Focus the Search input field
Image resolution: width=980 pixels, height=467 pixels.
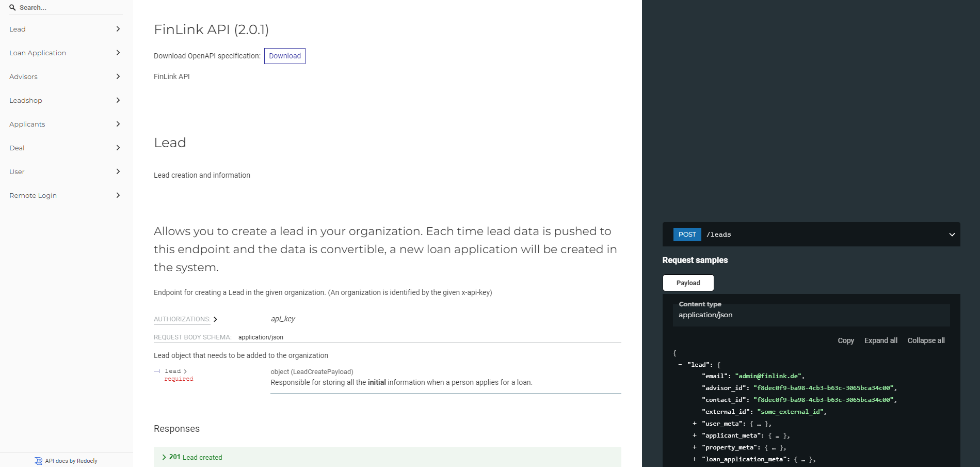[x=71, y=7]
